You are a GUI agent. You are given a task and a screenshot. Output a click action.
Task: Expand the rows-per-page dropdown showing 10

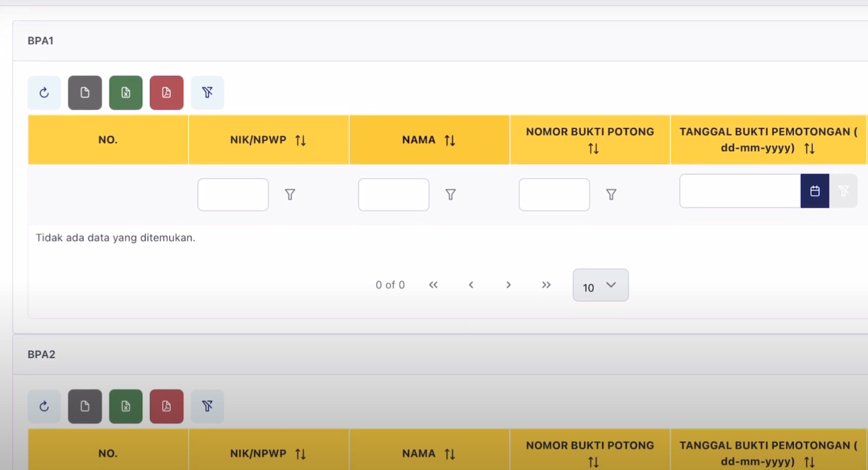600,285
